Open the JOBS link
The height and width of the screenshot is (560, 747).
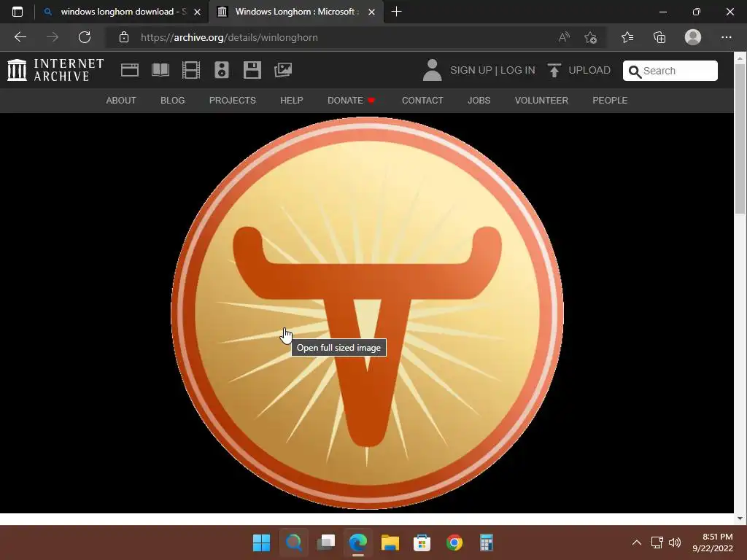[479, 101]
